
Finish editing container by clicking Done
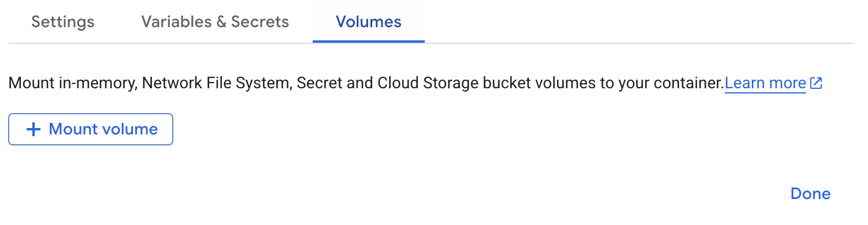pos(810,194)
